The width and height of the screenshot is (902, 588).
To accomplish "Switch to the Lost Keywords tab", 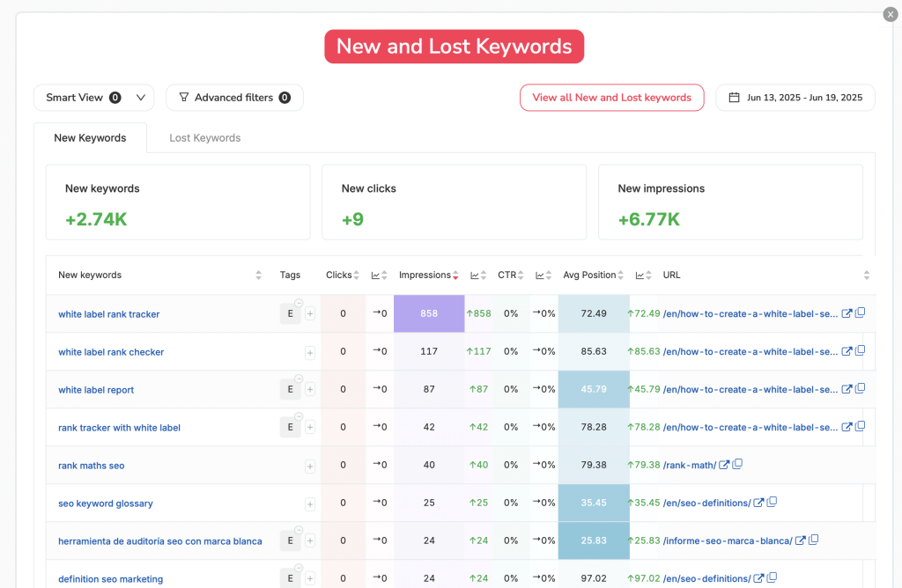I will pos(204,137).
